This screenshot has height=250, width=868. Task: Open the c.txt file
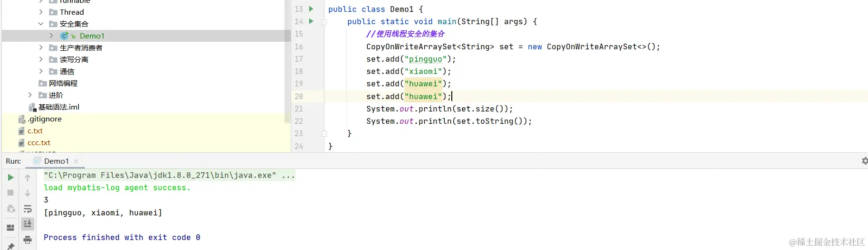(x=35, y=131)
